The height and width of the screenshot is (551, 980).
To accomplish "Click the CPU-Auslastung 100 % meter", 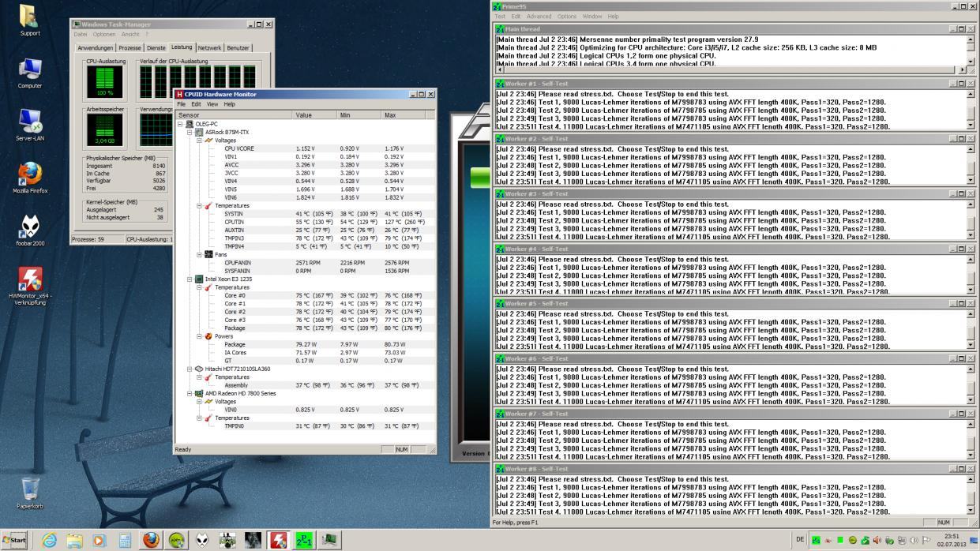I will coord(105,82).
